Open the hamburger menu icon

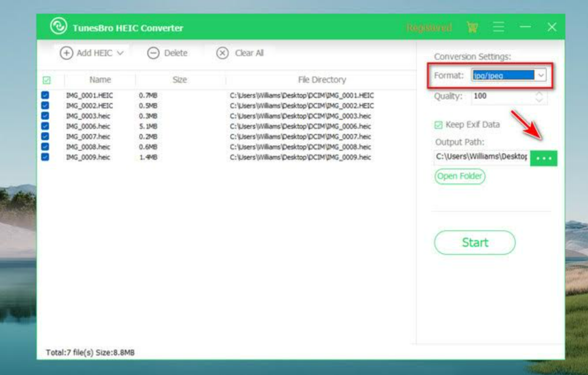pyautogui.click(x=498, y=27)
